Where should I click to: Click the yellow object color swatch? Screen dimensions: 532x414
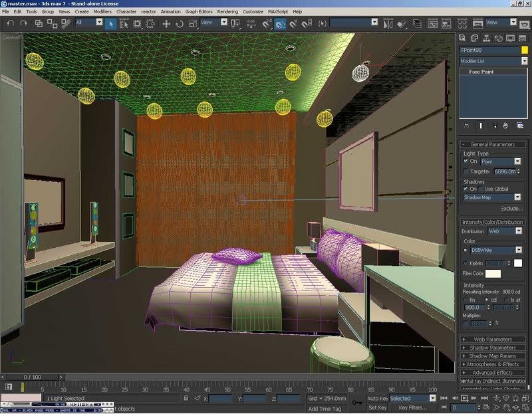click(x=525, y=51)
